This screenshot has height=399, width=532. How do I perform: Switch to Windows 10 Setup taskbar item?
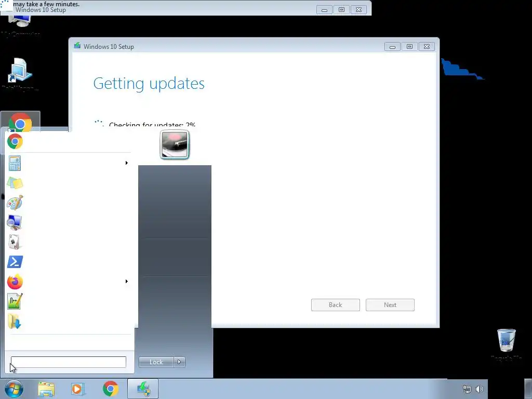click(x=143, y=389)
